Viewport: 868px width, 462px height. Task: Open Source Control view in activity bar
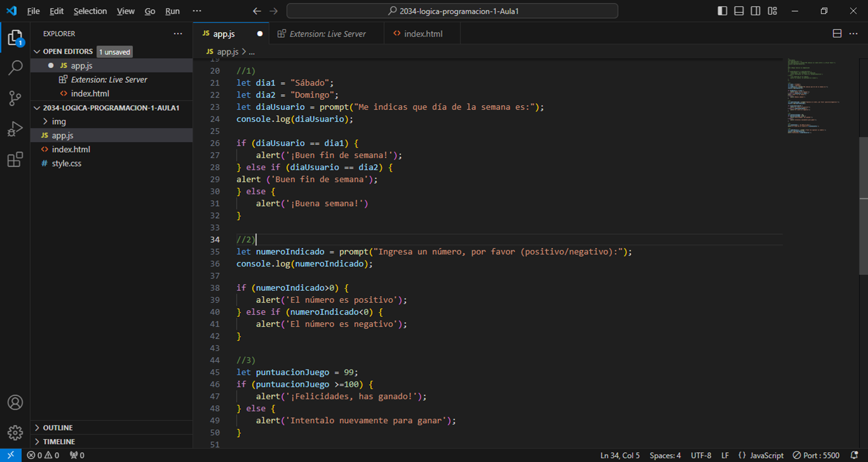pyautogui.click(x=15, y=98)
